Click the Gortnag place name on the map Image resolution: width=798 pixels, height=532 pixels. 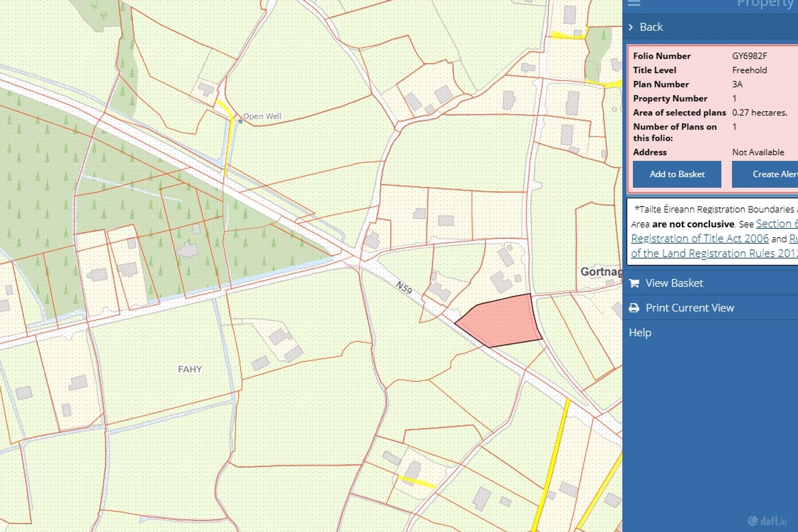click(x=600, y=272)
